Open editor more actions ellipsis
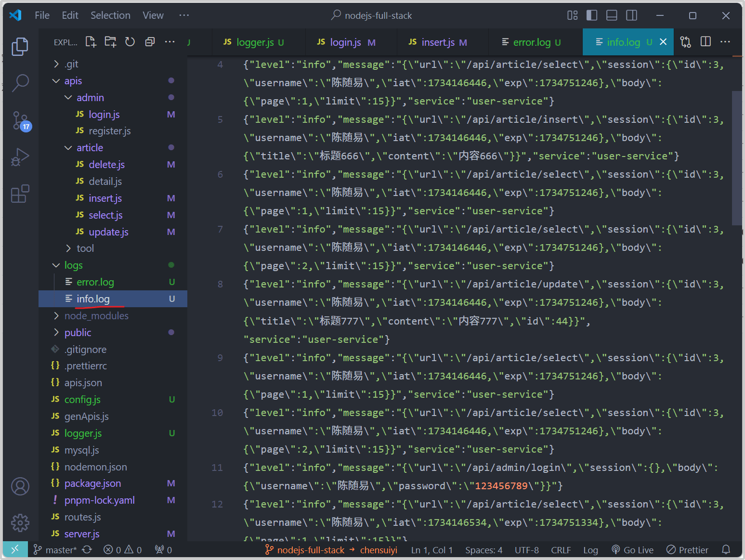745x560 pixels. pos(725,42)
